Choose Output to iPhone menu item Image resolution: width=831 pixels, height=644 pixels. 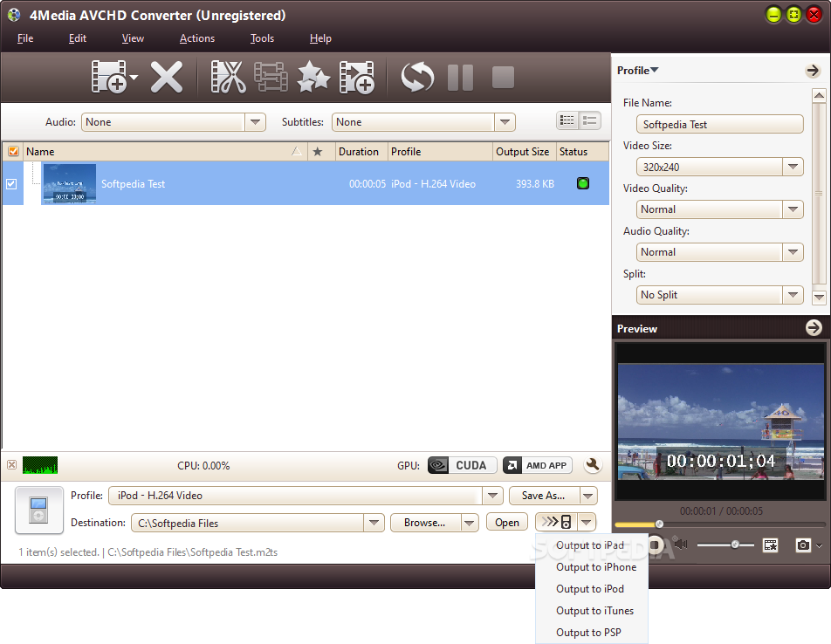pyautogui.click(x=593, y=567)
